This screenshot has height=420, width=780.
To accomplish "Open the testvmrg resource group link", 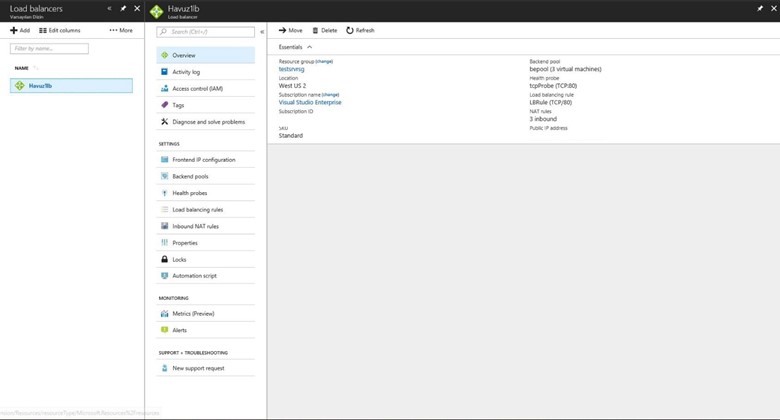I will 291,69.
